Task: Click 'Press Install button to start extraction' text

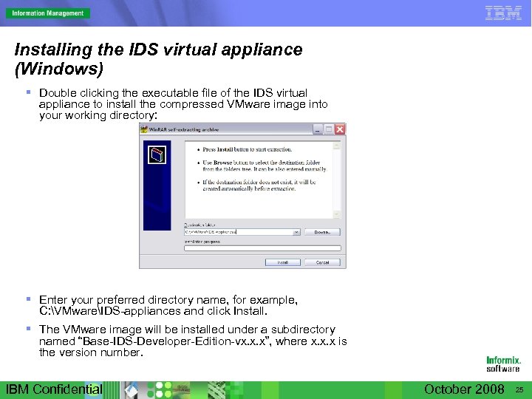Action: click(x=248, y=149)
